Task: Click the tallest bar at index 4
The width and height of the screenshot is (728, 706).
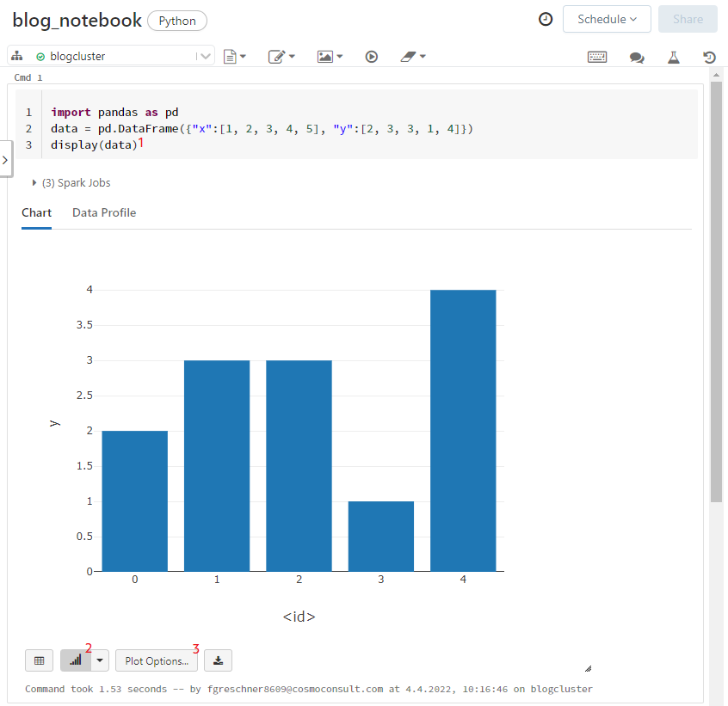Action: click(463, 431)
